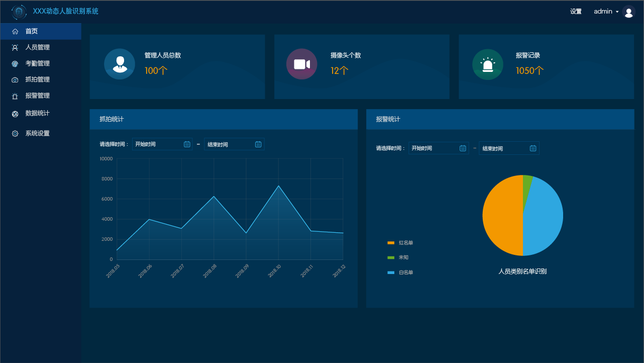Screen dimensions: 644x363
Task: Click 开始时间 input in 抓拍统计 panel
Action: 162,144
